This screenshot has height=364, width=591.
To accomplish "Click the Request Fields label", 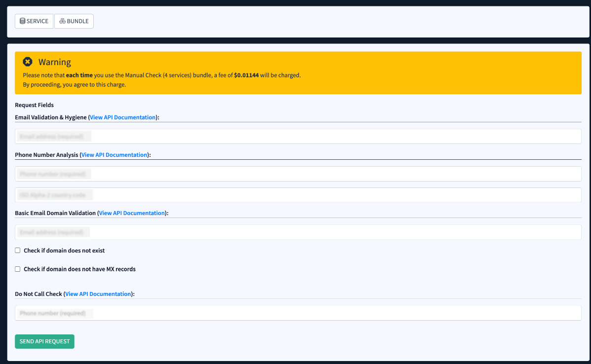I will [x=34, y=105].
